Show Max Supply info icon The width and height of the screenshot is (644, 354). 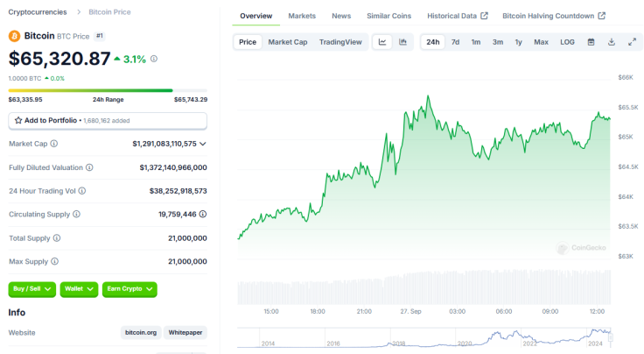54,261
